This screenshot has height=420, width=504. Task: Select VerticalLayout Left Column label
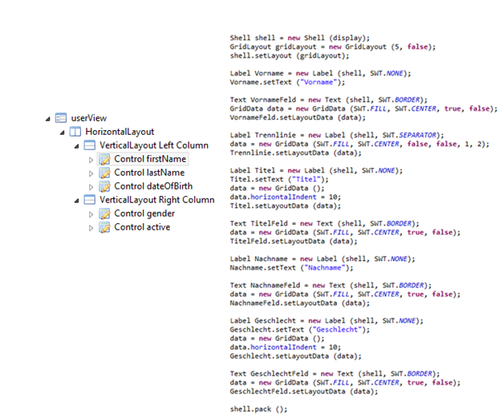[x=154, y=145]
